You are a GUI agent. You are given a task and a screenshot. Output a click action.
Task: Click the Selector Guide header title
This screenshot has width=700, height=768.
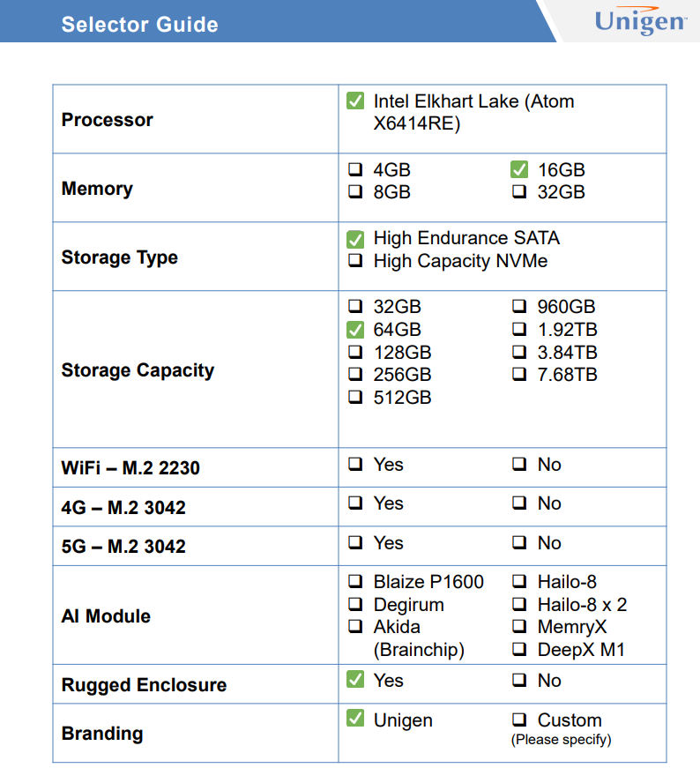(139, 24)
